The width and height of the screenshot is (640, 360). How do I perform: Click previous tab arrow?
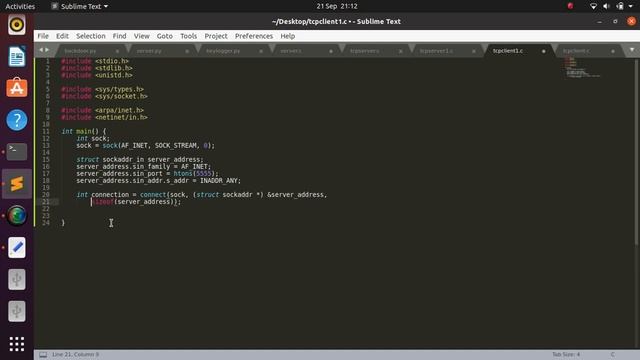[x=41, y=50]
